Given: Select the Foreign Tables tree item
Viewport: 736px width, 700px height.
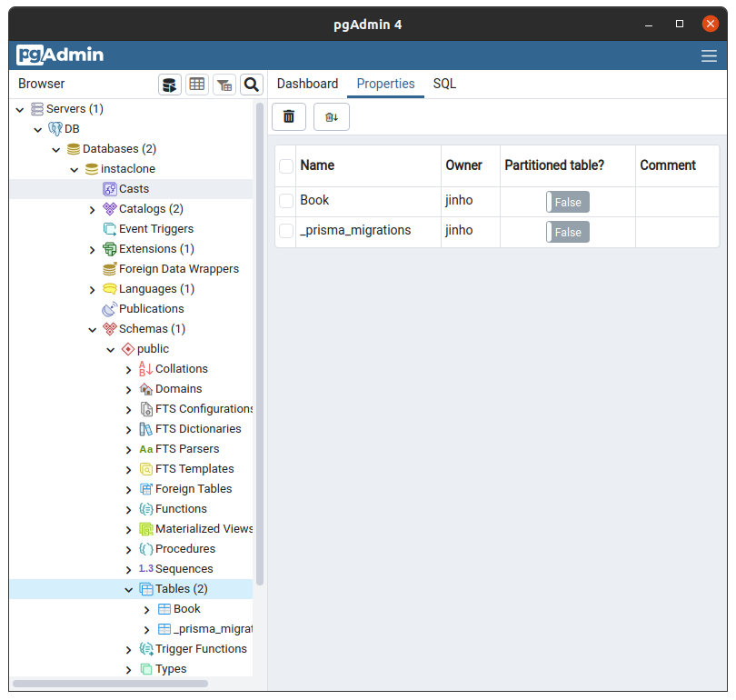Looking at the screenshot, I should coord(194,489).
